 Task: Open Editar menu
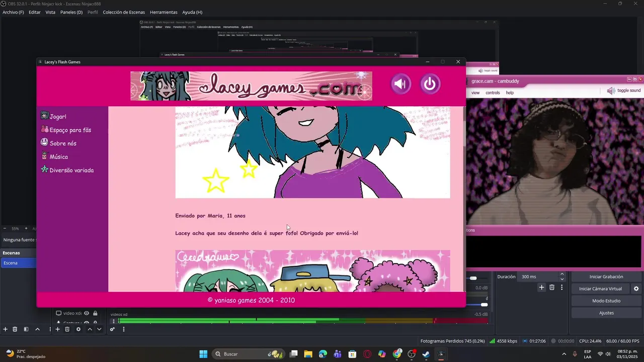pos(35,12)
